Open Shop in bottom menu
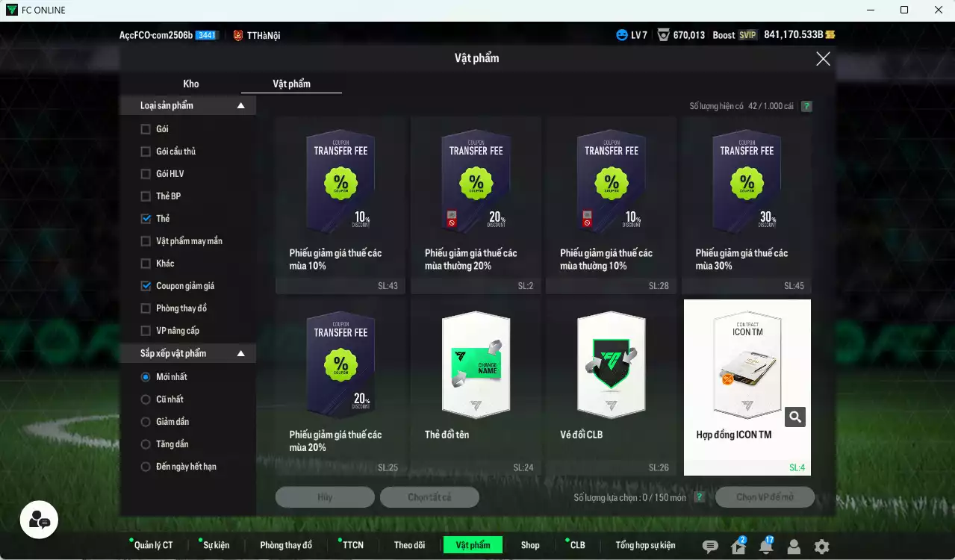 tap(530, 545)
